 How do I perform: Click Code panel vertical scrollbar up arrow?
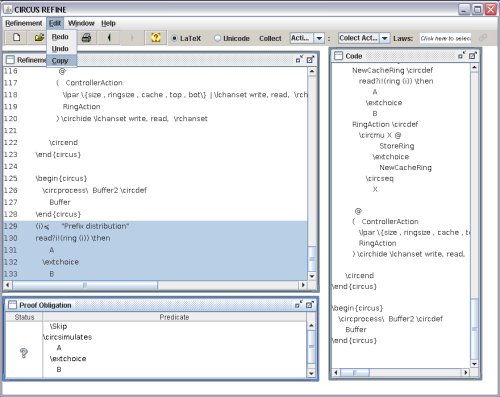click(x=474, y=67)
